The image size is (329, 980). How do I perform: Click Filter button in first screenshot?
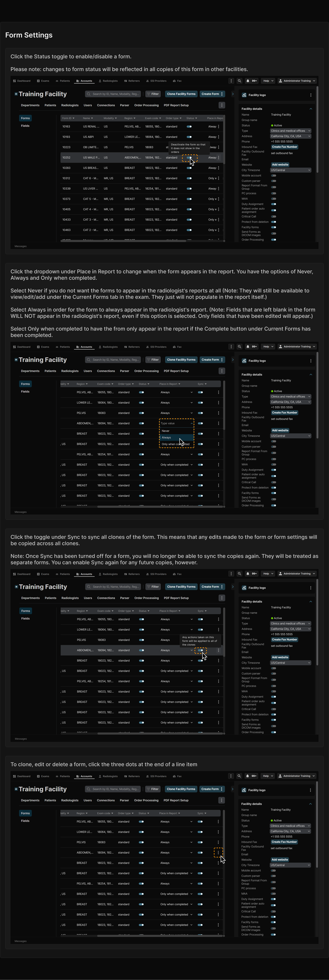point(153,94)
